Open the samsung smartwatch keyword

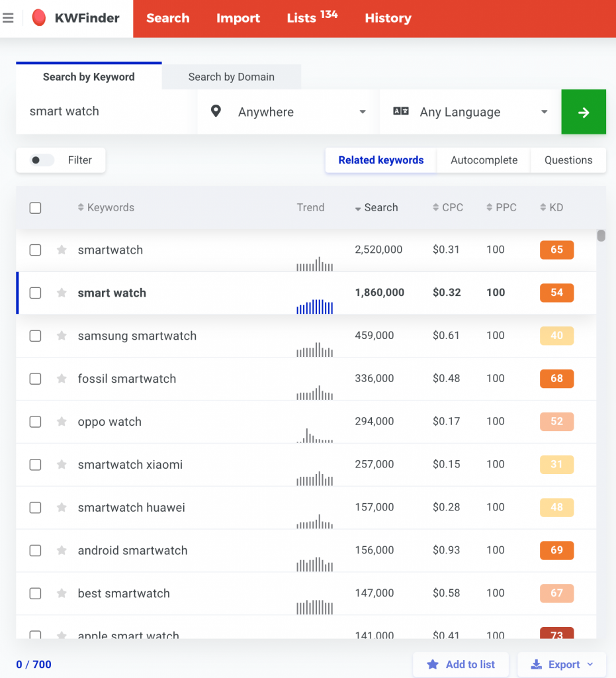pos(138,336)
